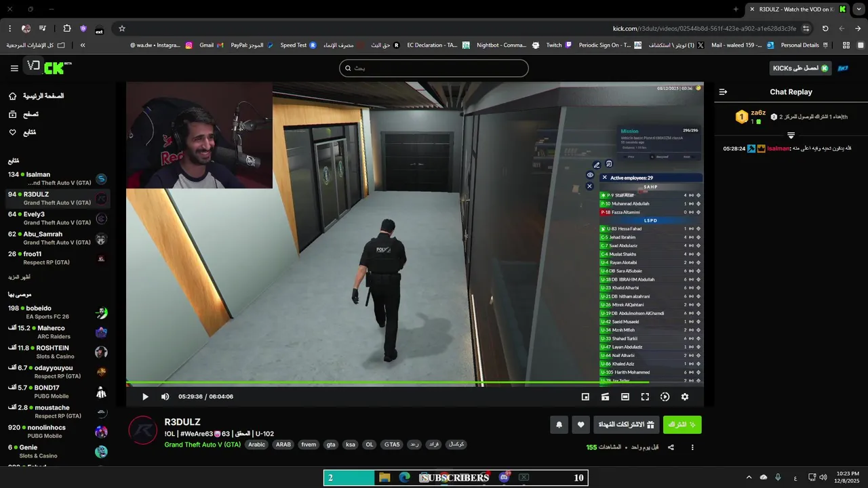The height and width of the screenshot is (488, 868).
Task: Open moustache recommended channel
Action: tap(58, 411)
